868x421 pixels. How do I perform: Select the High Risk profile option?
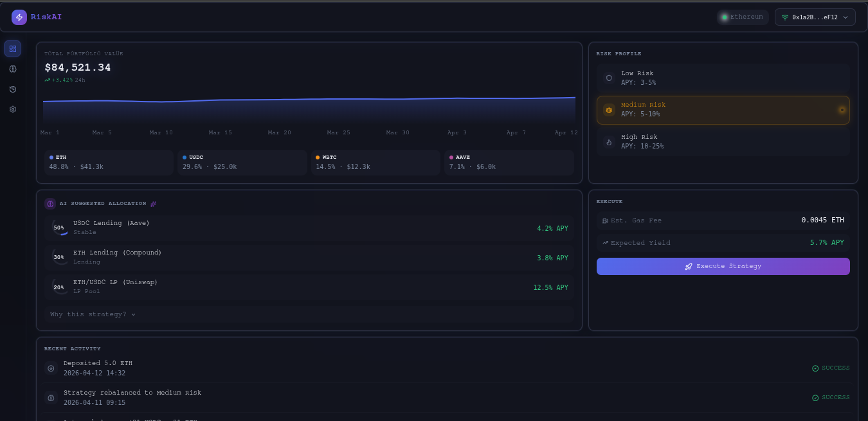pyautogui.click(x=723, y=141)
